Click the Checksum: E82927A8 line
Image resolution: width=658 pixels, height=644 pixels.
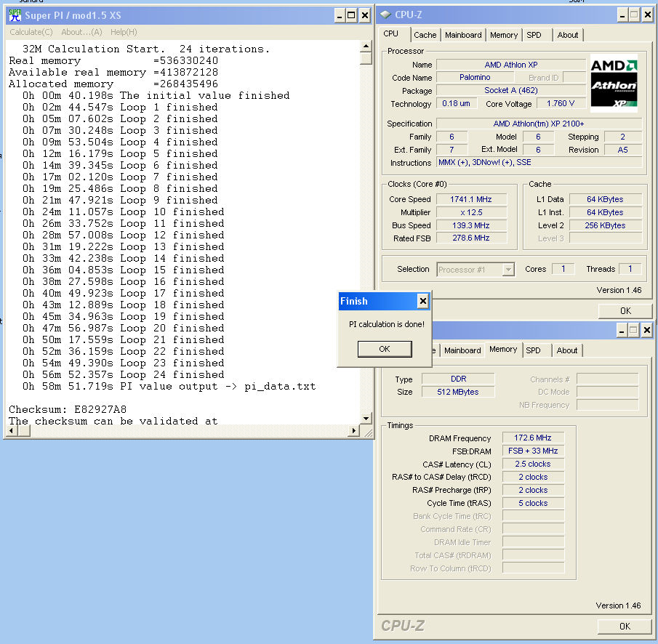68,409
